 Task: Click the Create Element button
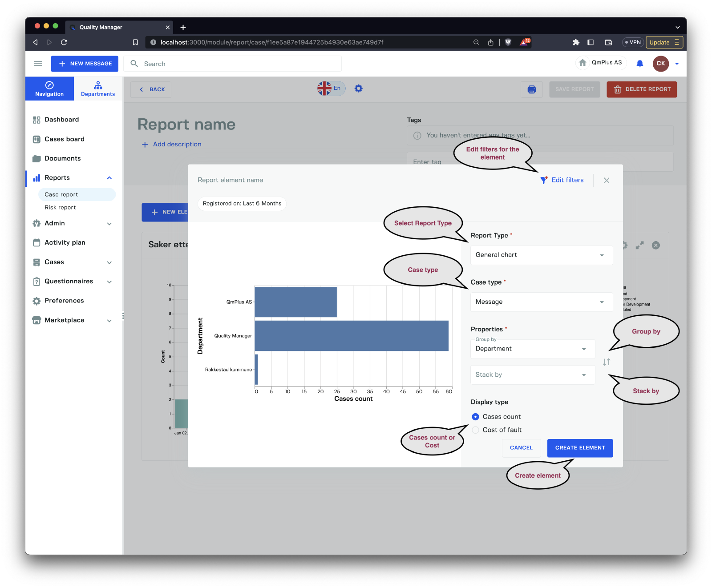click(x=579, y=448)
